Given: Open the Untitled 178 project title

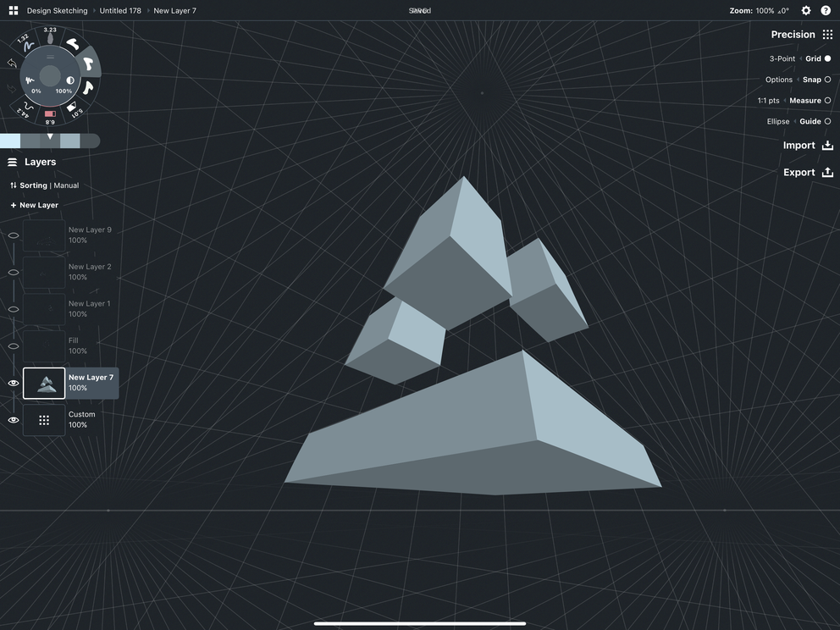Looking at the screenshot, I should 119,10.
